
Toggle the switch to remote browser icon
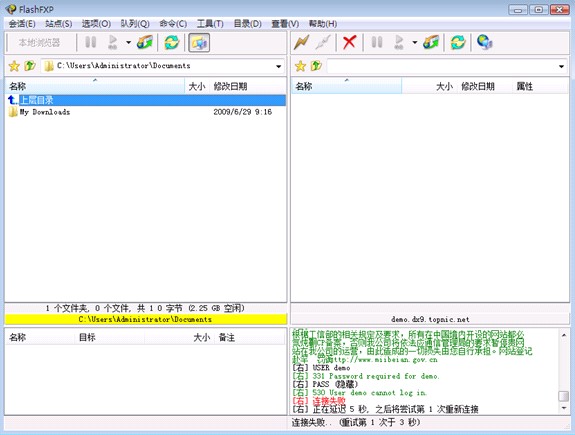pos(199,43)
